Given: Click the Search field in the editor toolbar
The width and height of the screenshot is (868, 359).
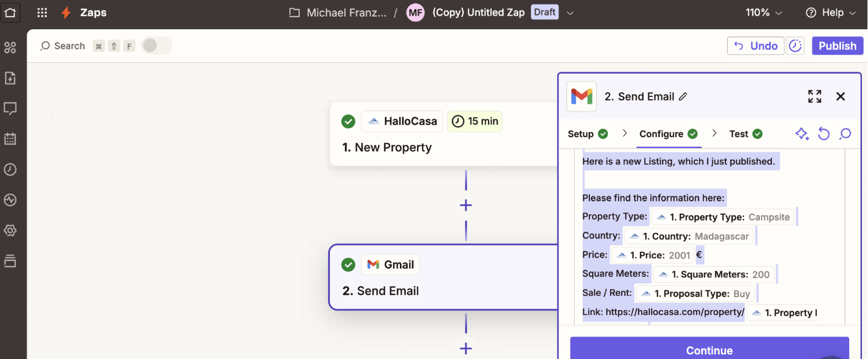Looking at the screenshot, I should pyautogui.click(x=63, y=46).
